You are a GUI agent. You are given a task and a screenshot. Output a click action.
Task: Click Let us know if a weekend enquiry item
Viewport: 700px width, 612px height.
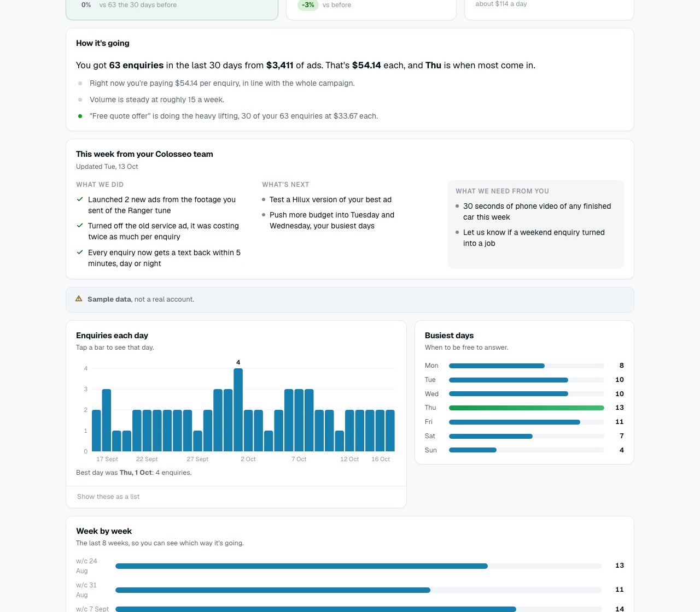click(x=534, y=238)
